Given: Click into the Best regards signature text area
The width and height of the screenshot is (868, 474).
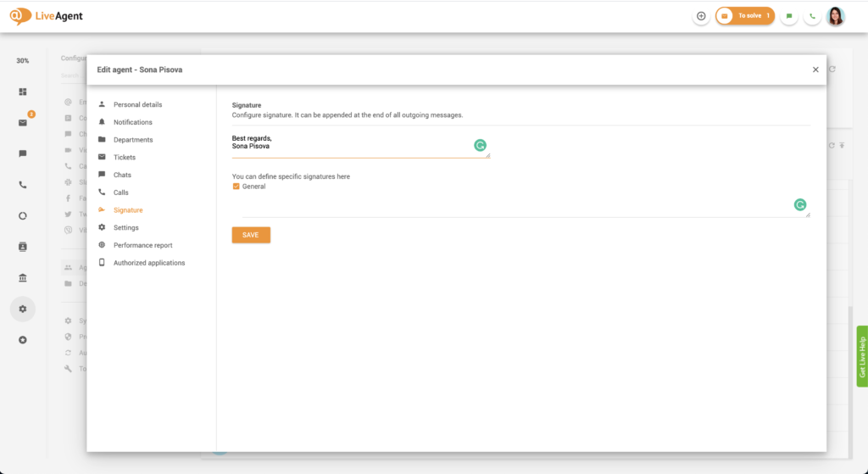Looking at the screenshot, I should (x=348, y=142).
